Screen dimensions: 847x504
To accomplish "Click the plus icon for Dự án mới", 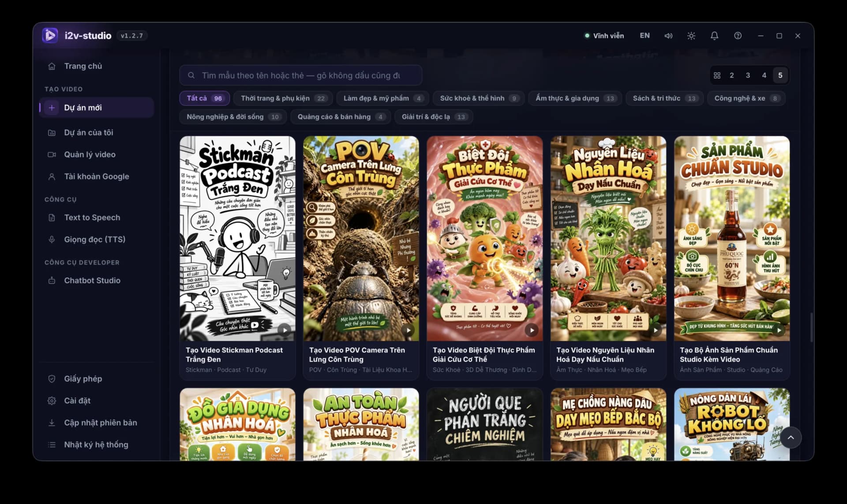I will [x=52, y=108].
